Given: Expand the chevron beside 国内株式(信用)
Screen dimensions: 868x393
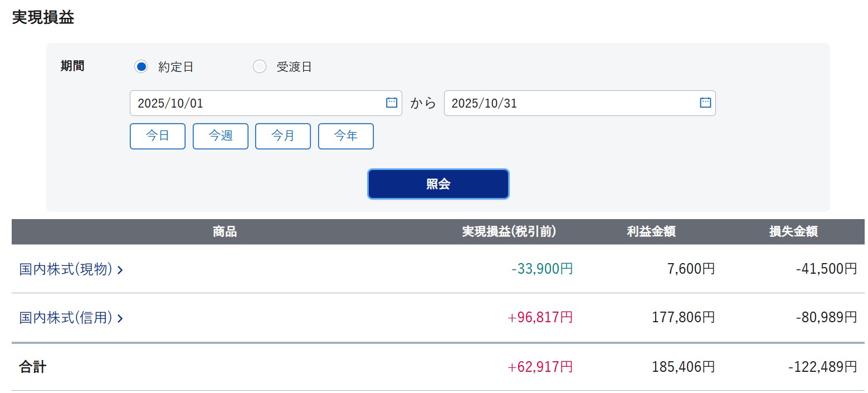Looking at the screenshot, I should pyautogui.click(x=120, y=319).
